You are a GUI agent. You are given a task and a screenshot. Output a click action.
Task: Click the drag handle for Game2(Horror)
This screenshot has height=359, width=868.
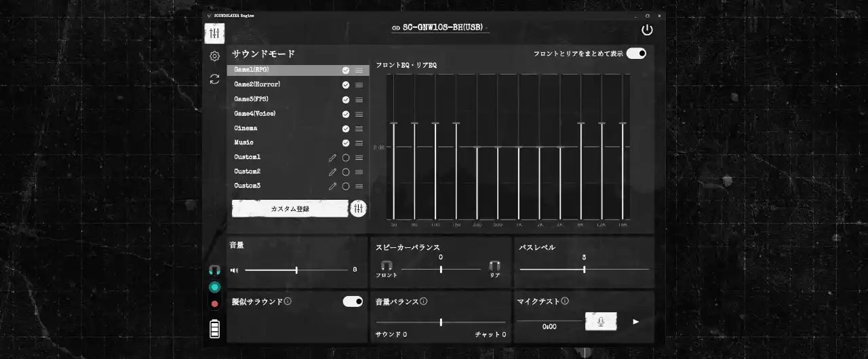pos(359,85)
